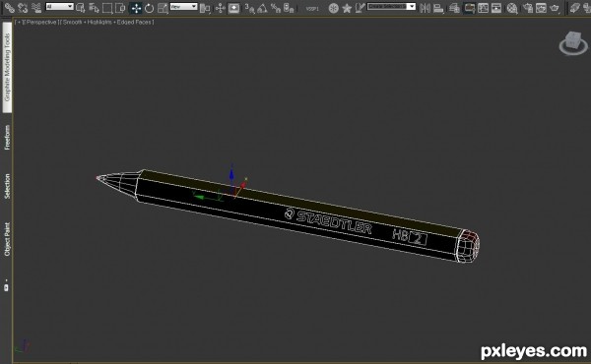Open the Curve Editor
Image resolution: width=591 pixels, height=364 pixels.
coord(483,8)
